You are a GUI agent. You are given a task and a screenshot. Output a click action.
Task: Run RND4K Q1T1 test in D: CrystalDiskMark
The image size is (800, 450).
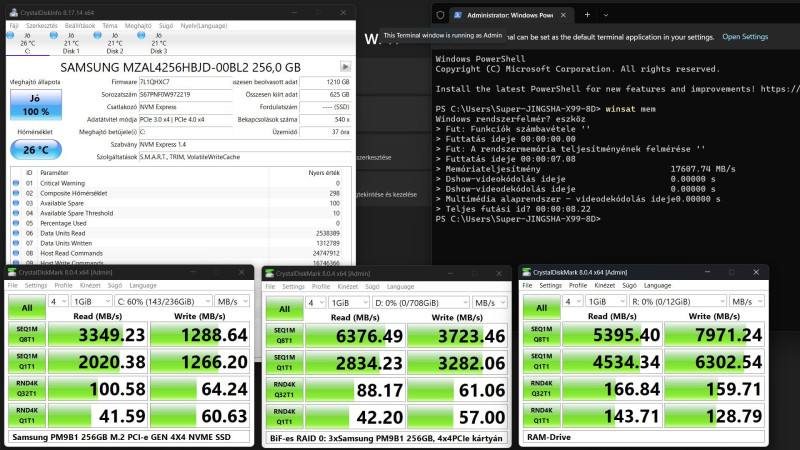point(285,417)
